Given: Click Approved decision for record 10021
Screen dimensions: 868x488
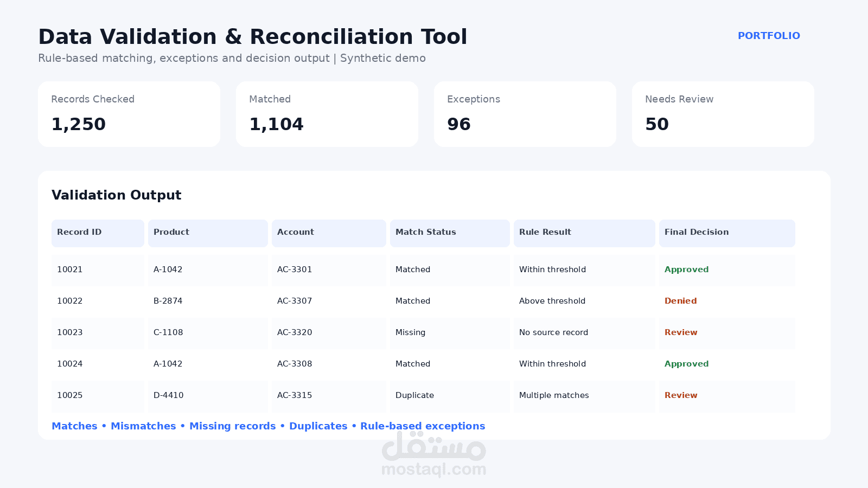Looking at the screenshot, I should point(687,269).
